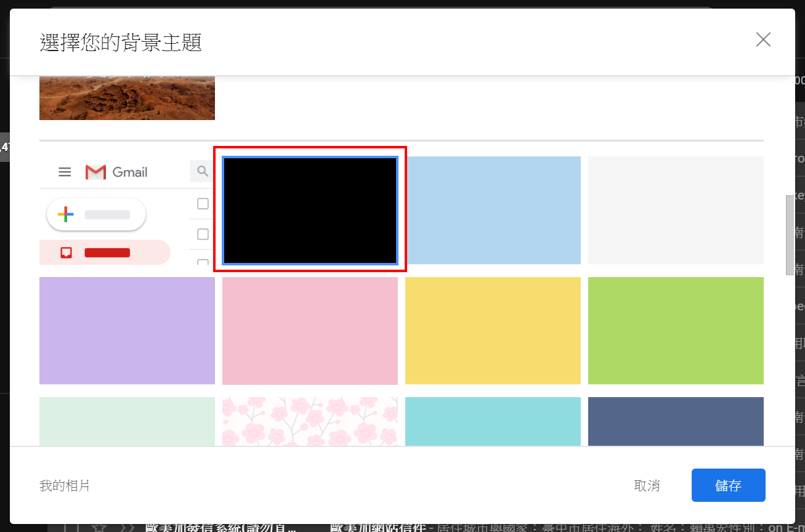This screenshot has width=805, height=532.
Task: Pick the pink solid theme
Action: click(310, 331)
